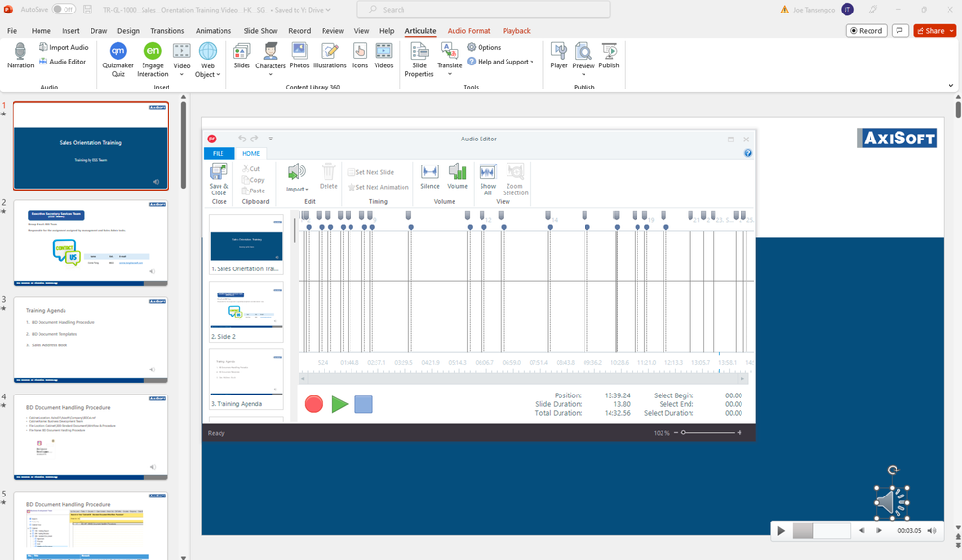Click the blue stop button

[x=363, y=404]
